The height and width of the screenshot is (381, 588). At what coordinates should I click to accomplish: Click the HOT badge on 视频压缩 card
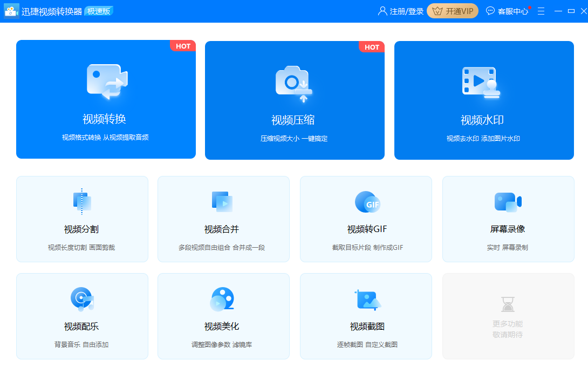(372, 47)
